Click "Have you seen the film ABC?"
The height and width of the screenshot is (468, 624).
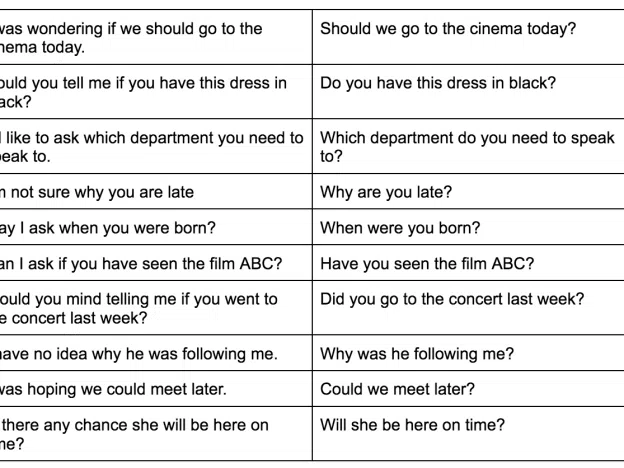click(427, 263)
